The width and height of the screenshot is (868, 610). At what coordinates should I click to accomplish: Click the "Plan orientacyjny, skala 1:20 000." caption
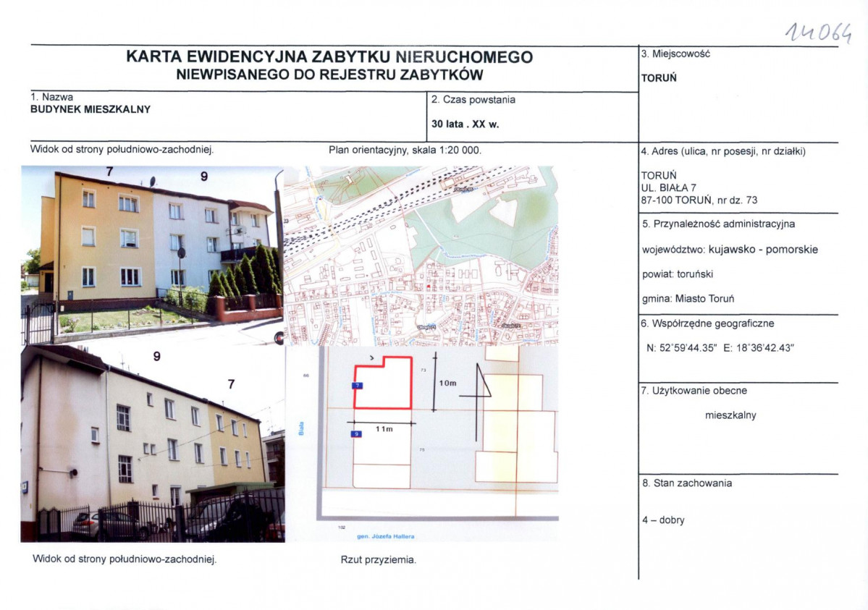pyautogui.click(x=405, y=150)
